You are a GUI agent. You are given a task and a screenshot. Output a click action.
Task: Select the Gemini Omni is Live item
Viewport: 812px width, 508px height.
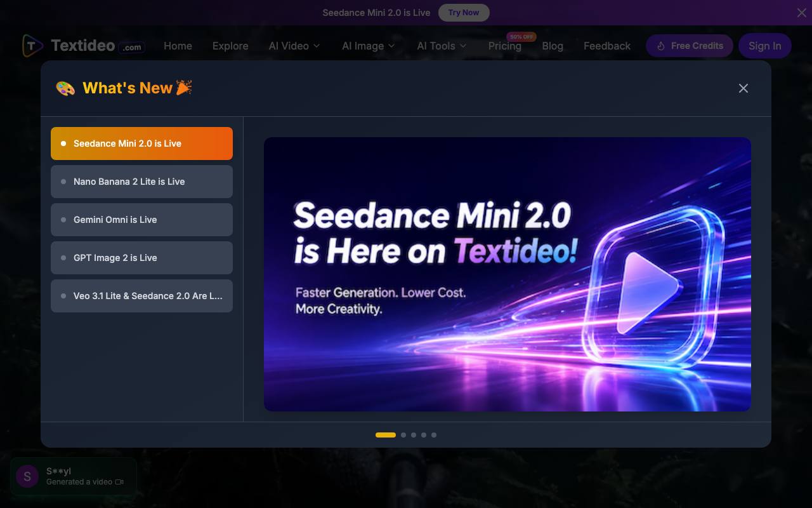pyautogui.click(x=141, y=220)
